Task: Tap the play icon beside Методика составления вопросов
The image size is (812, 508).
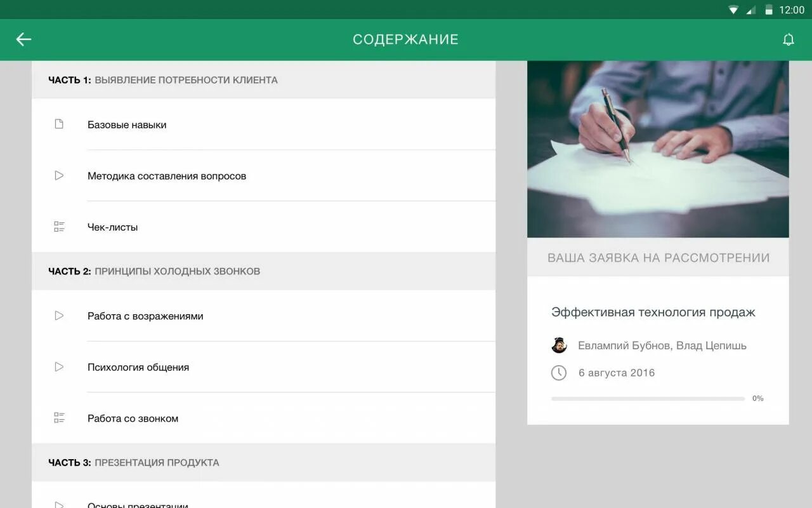Action: [x=59, y=175]
